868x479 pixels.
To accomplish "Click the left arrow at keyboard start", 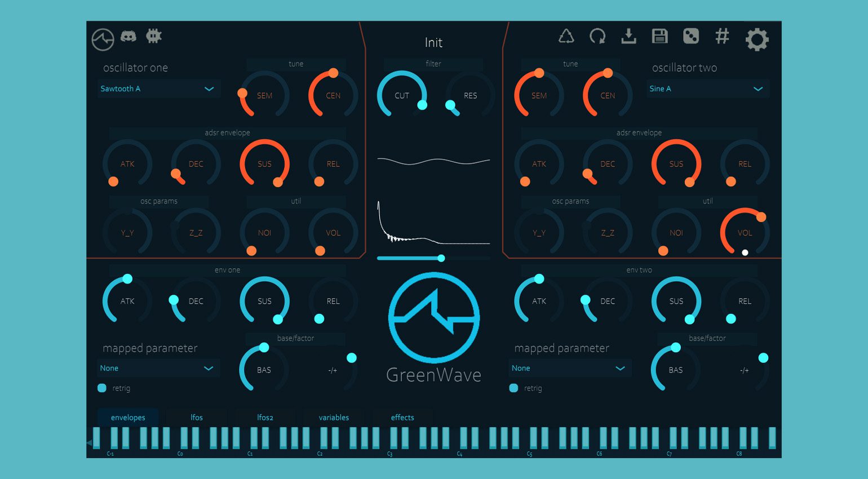I will [x=89, y=443].
